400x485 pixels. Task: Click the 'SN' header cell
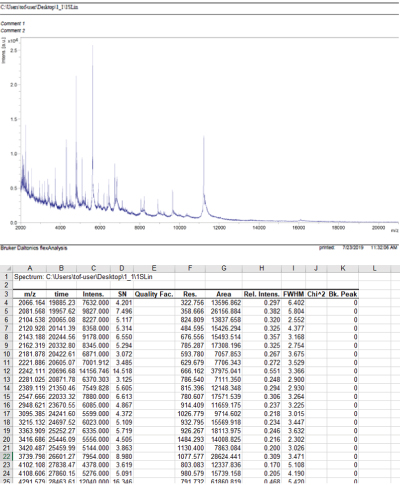(x=122, y=294)
